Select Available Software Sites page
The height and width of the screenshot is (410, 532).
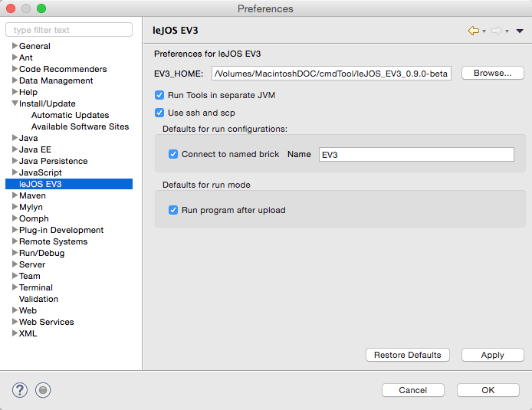80,126
